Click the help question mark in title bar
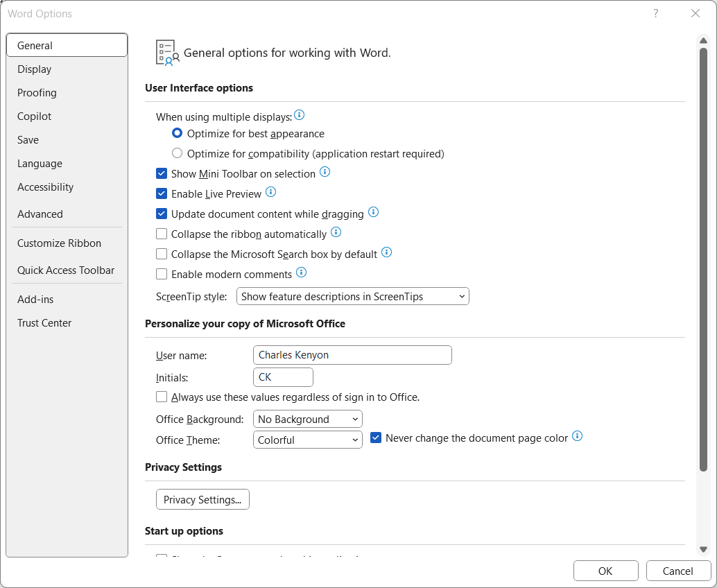 pos(656,14)
